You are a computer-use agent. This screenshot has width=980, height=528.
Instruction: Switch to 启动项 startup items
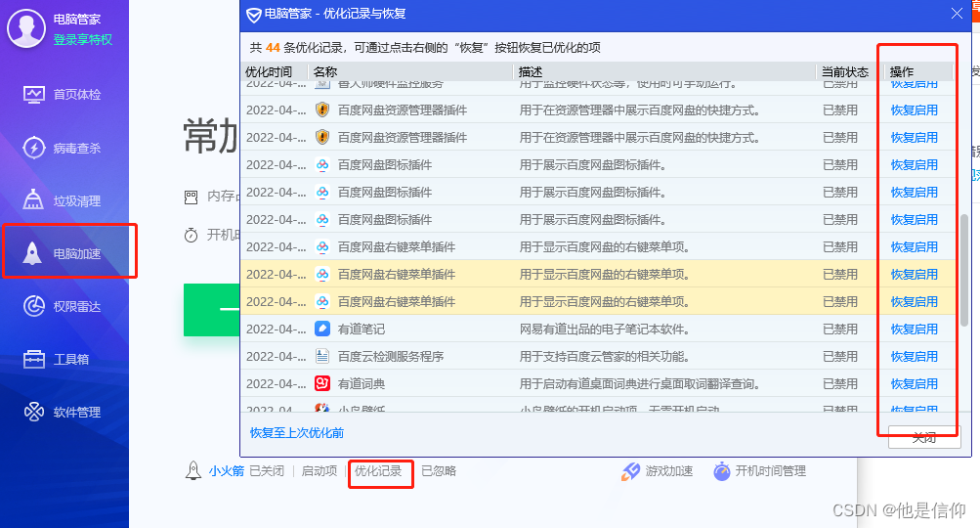point(320,471)
